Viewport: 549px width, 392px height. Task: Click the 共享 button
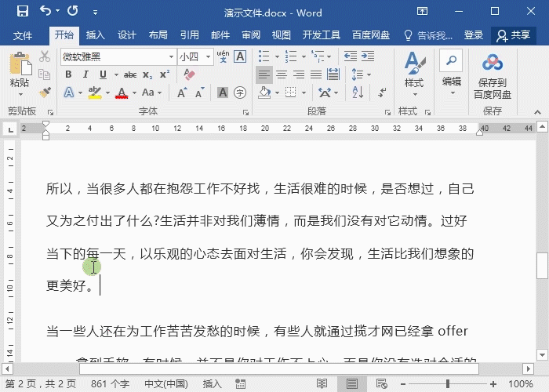click(513, 35)
